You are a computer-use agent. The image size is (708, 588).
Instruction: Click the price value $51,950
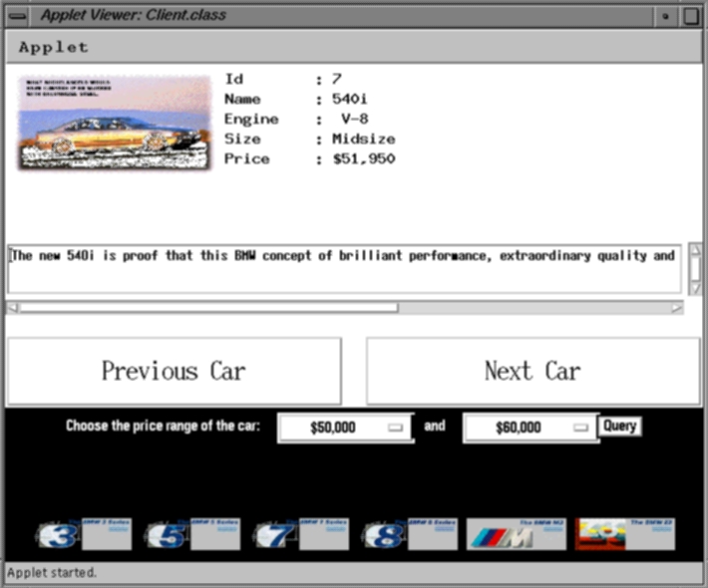(364, 158)
